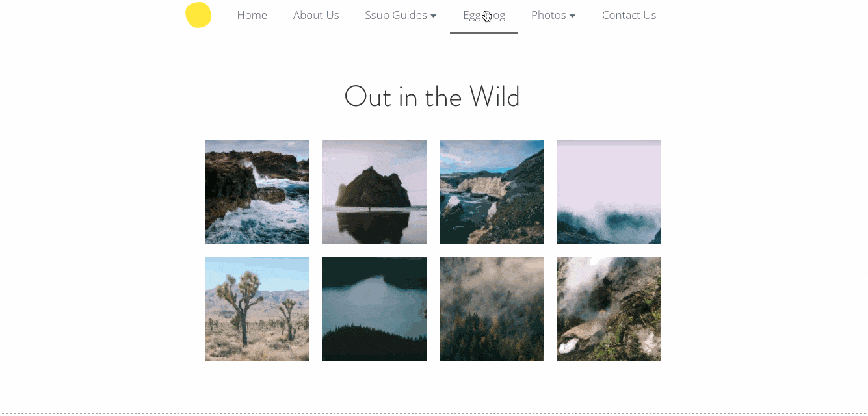Open the lone rock island reflection photo
Viewport: 868px width, 416px height.
(375, 192)
